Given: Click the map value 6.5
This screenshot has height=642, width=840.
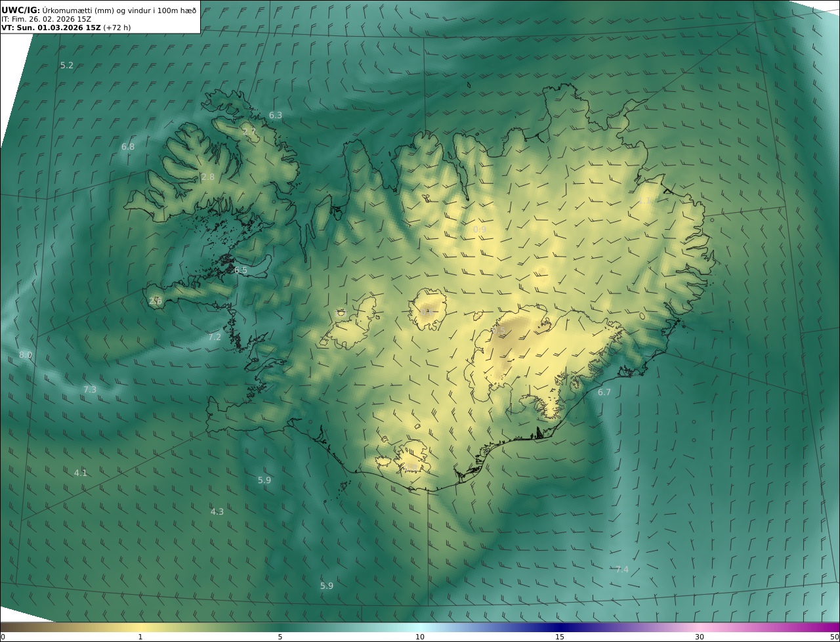Looking at the screenshot, I should point(241,270).
